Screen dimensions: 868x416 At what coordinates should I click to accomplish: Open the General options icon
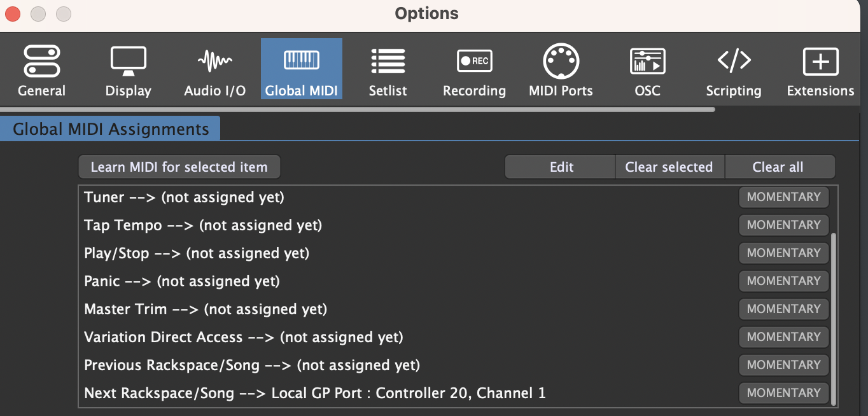click(41, 61)
